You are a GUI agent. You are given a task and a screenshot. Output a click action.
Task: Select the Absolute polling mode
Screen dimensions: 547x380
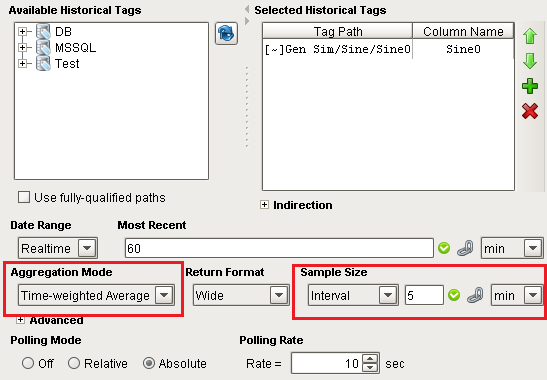pos(149,363)
